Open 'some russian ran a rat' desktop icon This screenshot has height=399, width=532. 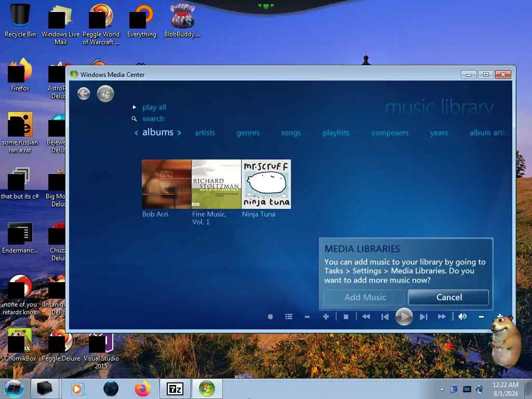click(20, 132)
